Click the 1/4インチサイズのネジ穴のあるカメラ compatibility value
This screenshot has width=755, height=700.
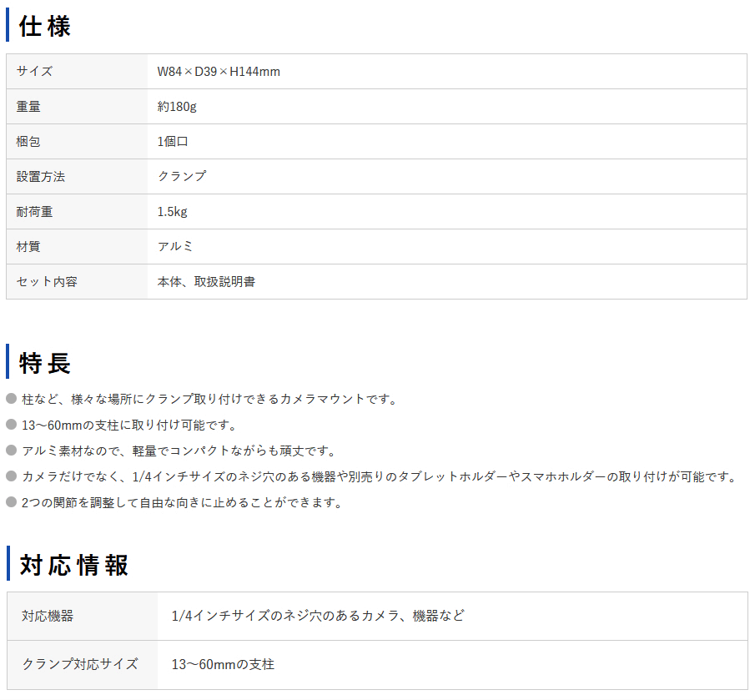coord(318,617)
